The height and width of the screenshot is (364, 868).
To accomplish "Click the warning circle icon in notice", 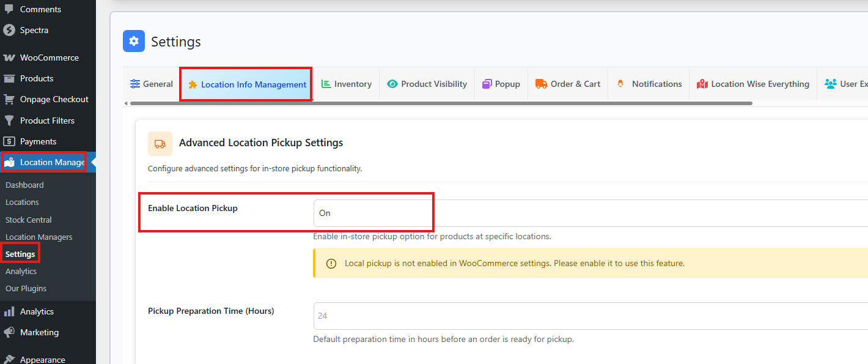I will [x=331, y=264].
